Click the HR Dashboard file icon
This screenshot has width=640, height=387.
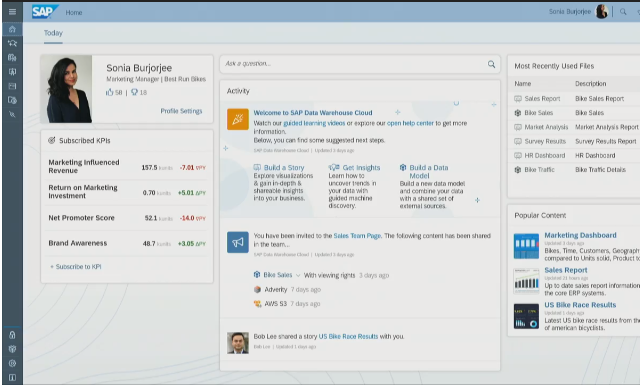point(518,156)
